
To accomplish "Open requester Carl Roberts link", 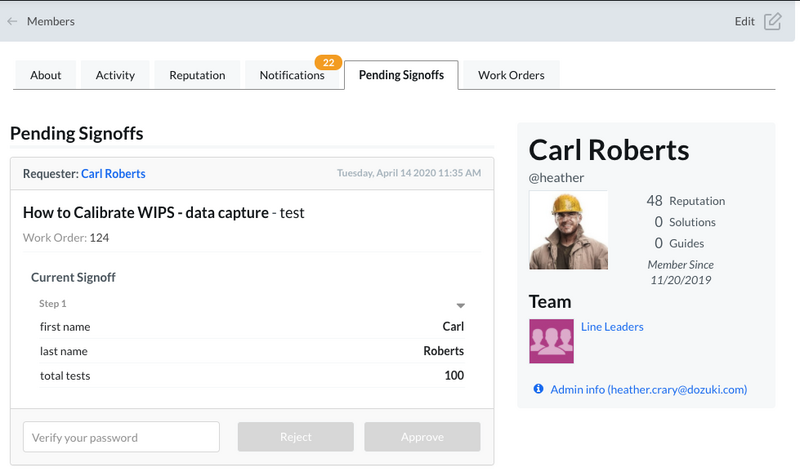I will tap(113, 174).
